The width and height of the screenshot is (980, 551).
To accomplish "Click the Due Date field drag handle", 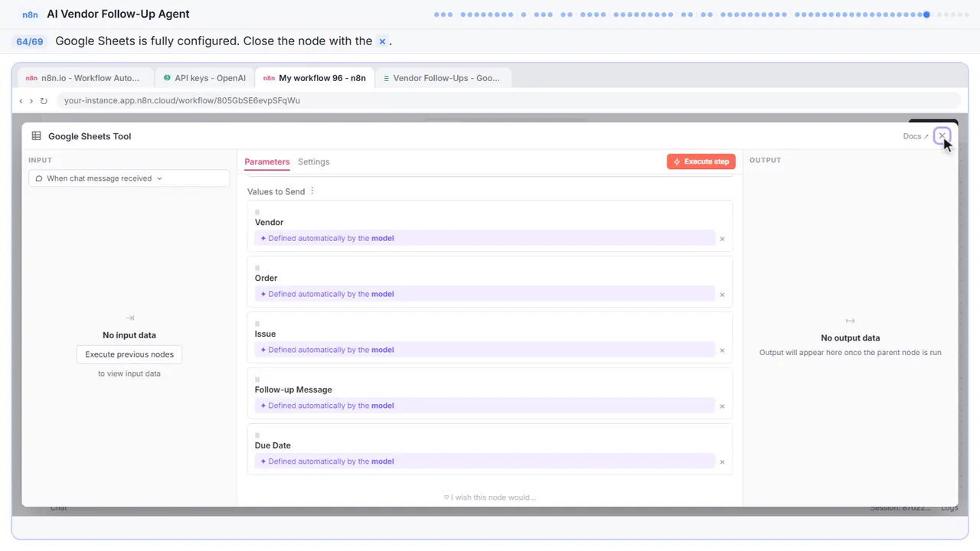I will tap(257, 435).
